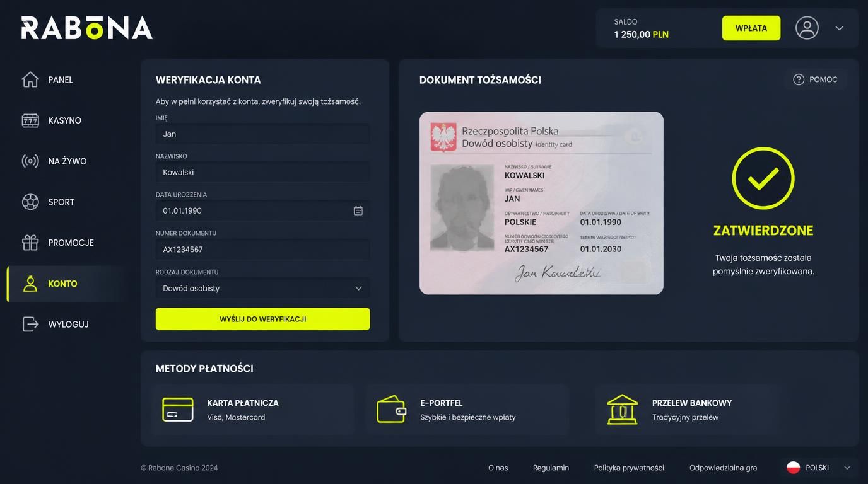Click the Imię input field
Viewport: 868px width, 484px height.
pos(262,134)
